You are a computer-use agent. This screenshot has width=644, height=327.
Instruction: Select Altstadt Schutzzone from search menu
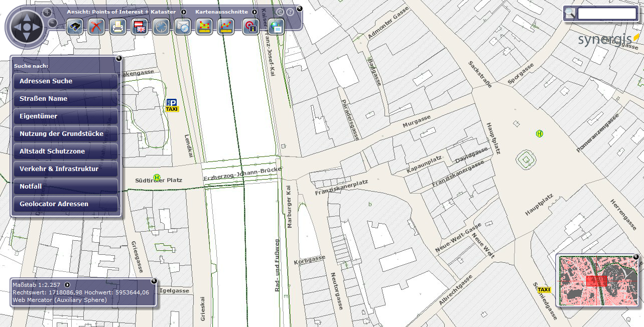(66, 151)
